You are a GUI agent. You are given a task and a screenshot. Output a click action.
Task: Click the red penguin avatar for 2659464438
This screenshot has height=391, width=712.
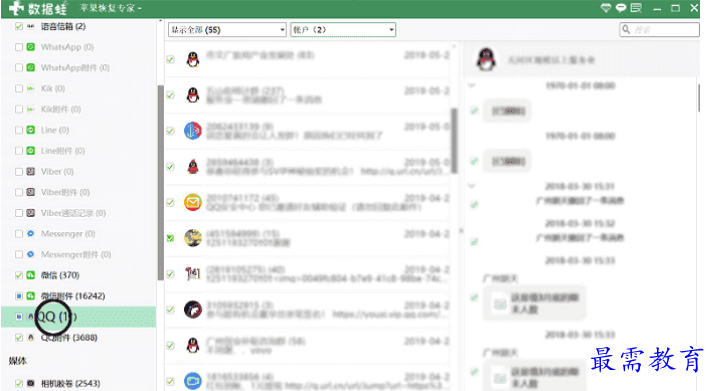193,167
